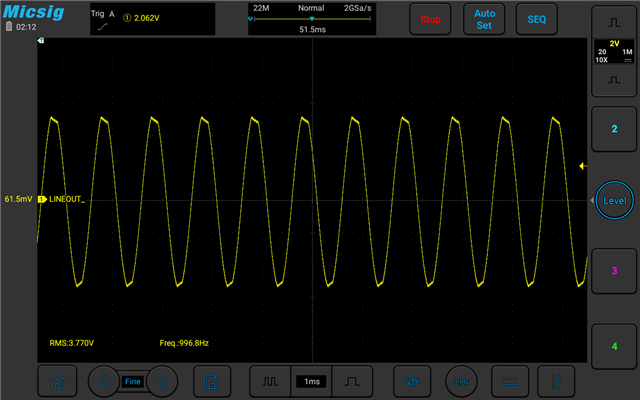This screenshot has height=400, width=640.
Task: Tap the 2.062V trigger level value
Action: 147,18
